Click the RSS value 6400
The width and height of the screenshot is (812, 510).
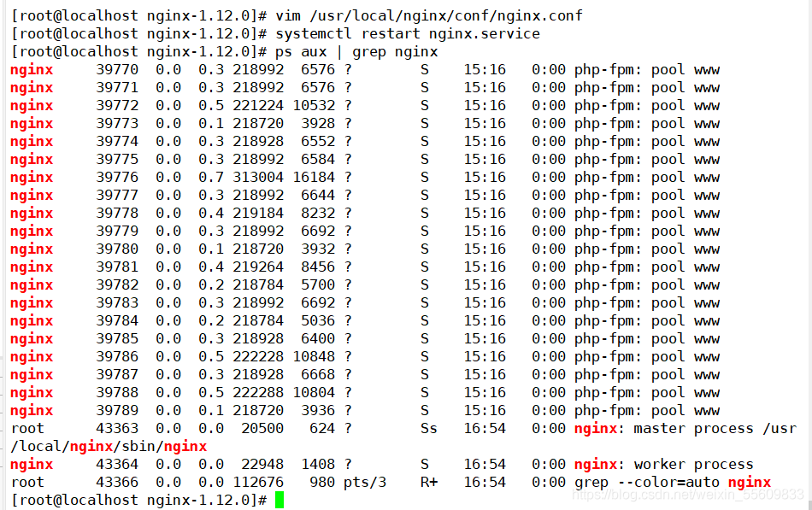[x=318, y=339]
